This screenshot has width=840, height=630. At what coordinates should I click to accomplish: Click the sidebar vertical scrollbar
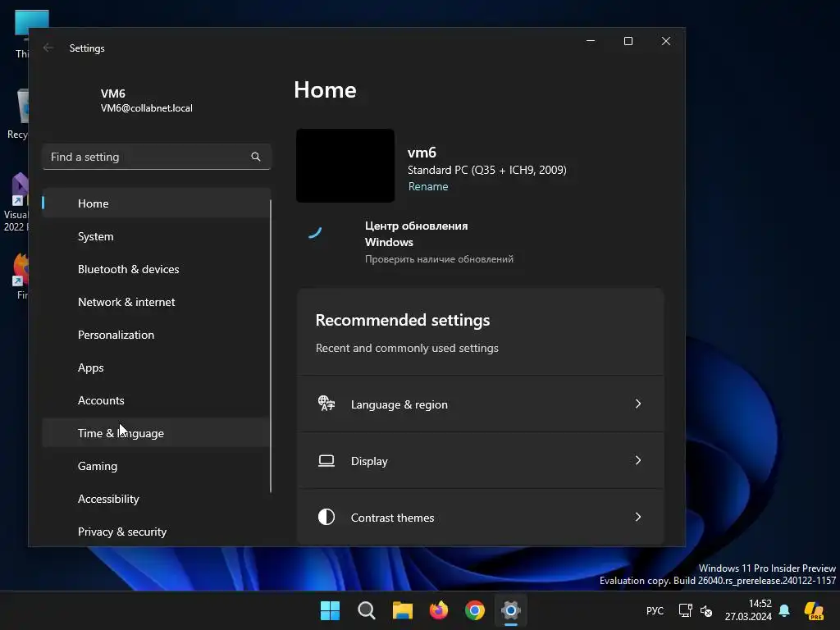271,345
